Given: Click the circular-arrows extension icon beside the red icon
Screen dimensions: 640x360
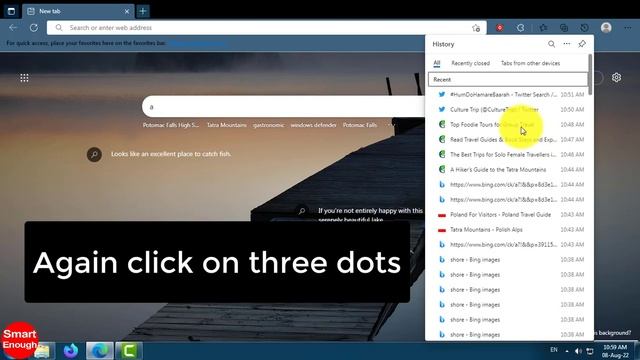Looking at the screenshot, I should tap(520, 28).
